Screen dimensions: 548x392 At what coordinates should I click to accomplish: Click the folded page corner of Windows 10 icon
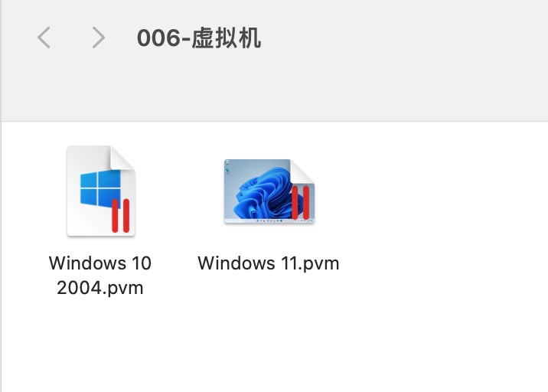pos(122,158)
